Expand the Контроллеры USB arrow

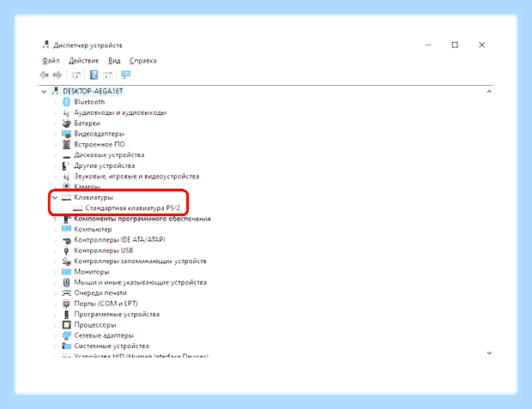(55, 250)
